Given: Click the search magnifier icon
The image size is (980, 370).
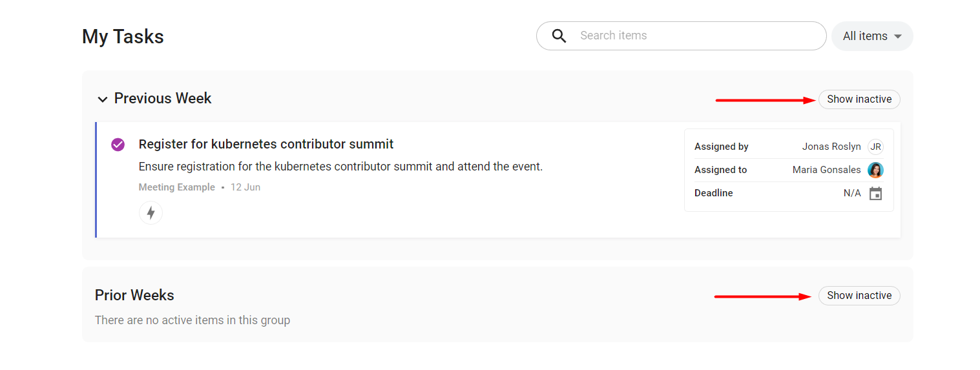Looking at the screenshot, I should [559, 36].
